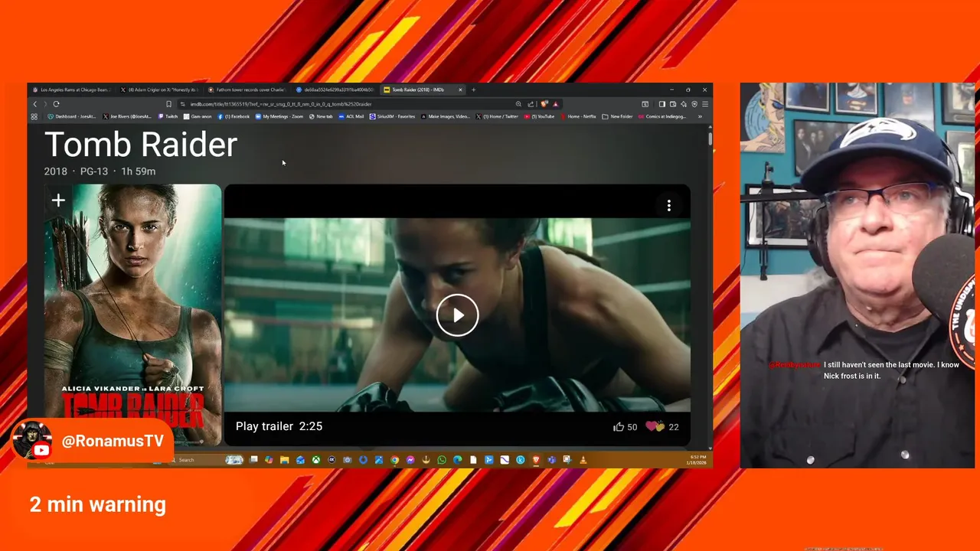Like the trailer with thumbs-up icon
This screenshot has height=551, width=980.
tap(618, 426)
